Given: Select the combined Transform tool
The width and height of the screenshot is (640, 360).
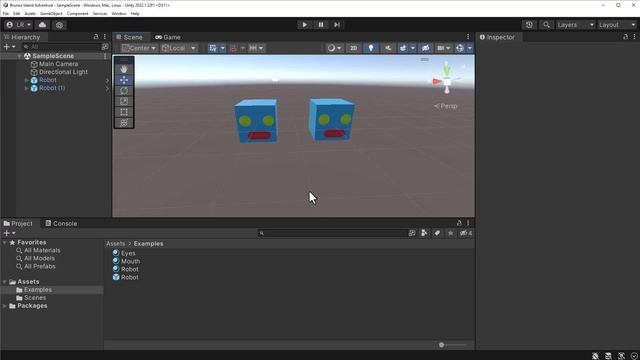Looking at the screenshot, I should (124, 122).
